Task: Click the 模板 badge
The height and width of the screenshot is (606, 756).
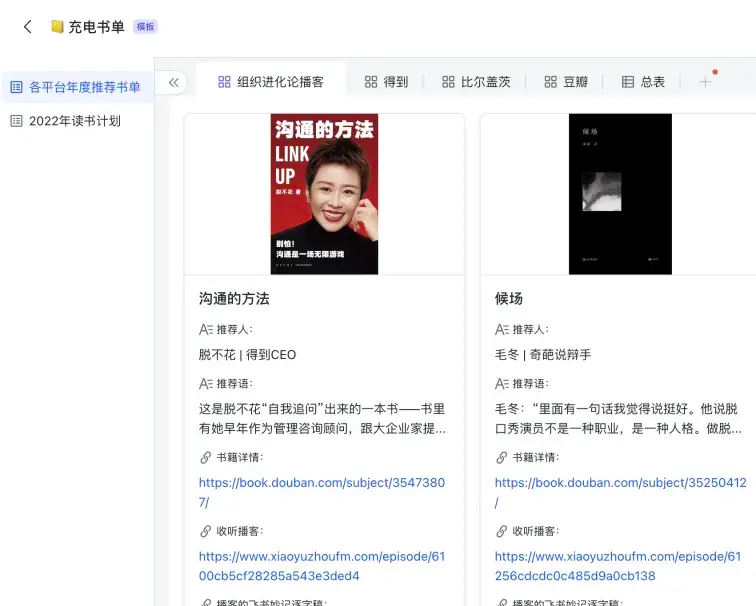Action: tap(145, 27)
